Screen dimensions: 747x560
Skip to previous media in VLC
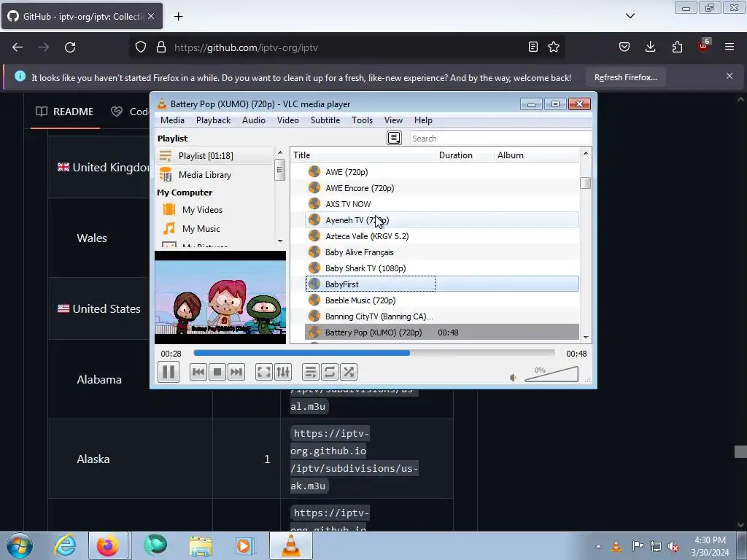198,372
